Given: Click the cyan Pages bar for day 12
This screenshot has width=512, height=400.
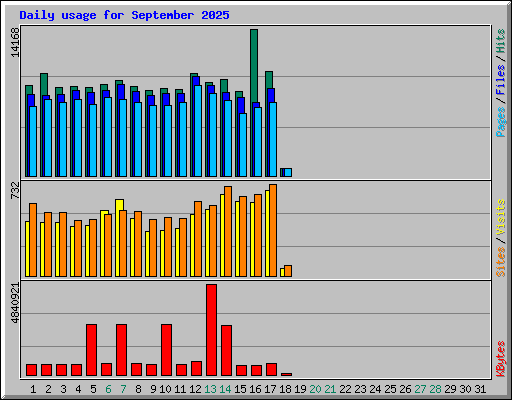Looking at the screenshot, I should click(198, 131).
